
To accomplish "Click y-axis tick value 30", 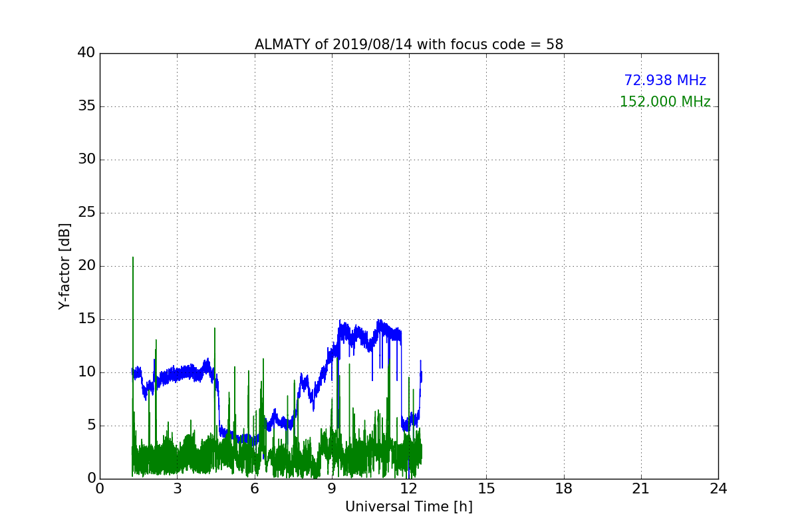I will (x=86, y=160).
